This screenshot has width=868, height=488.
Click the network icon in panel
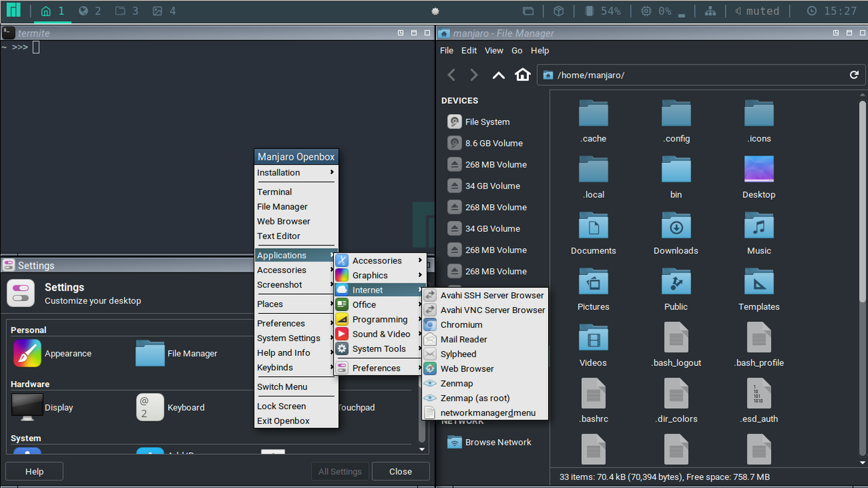click(x=710, y=11)
